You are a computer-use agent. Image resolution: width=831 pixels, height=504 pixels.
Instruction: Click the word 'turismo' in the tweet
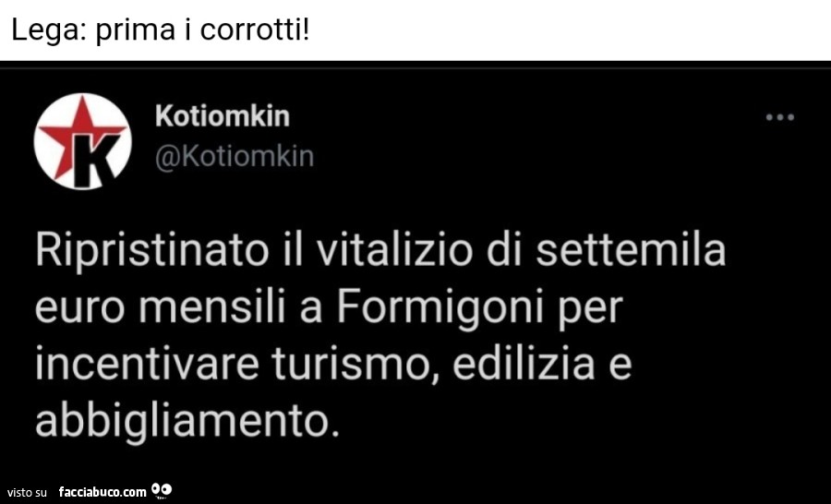click(350, 364)
